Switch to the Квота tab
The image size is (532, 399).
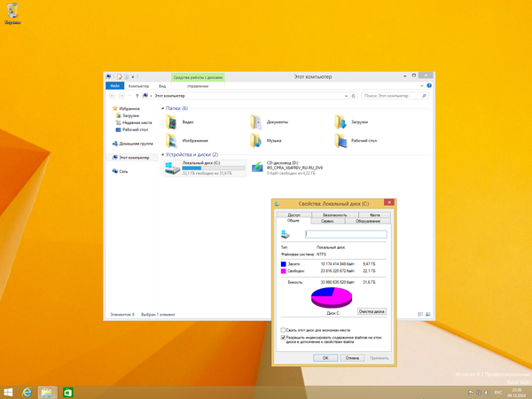[x=374, y=215]
